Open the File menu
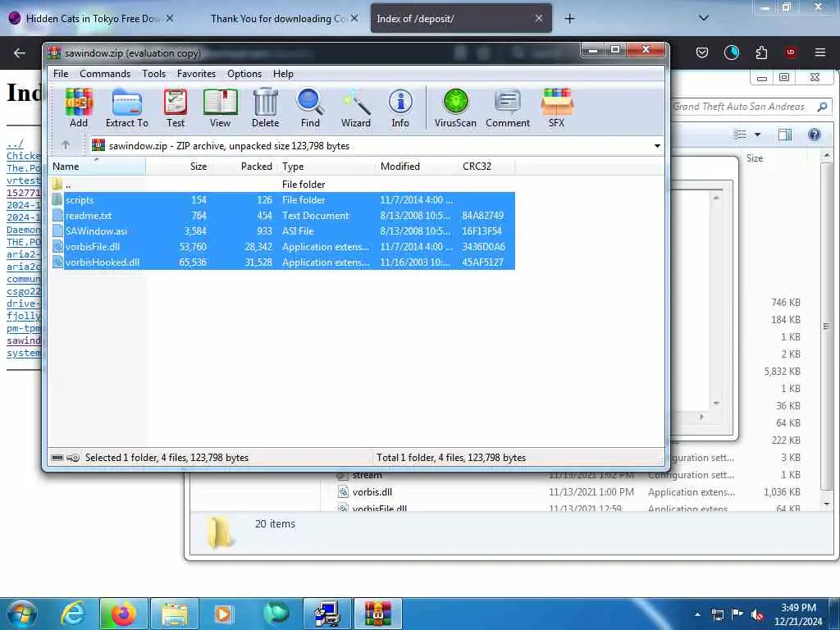Image resolution: width=840 pixels, height=630 pixels. (x=61, y=73)
